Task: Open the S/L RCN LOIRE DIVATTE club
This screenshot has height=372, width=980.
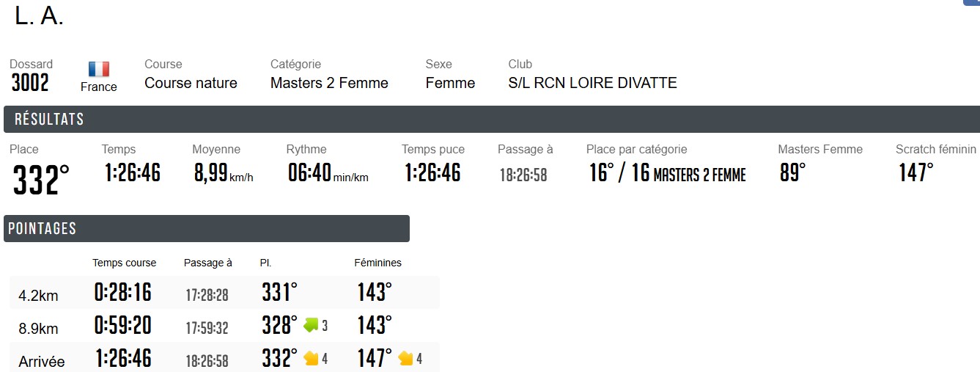Action: click(592, 83)
